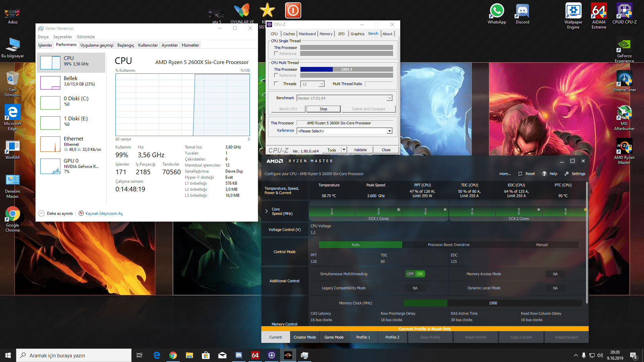The height and width of the screenshot is (362, 644).
Task: Click the Ryzen Master Settings gear icon
Action: [567, 174]
